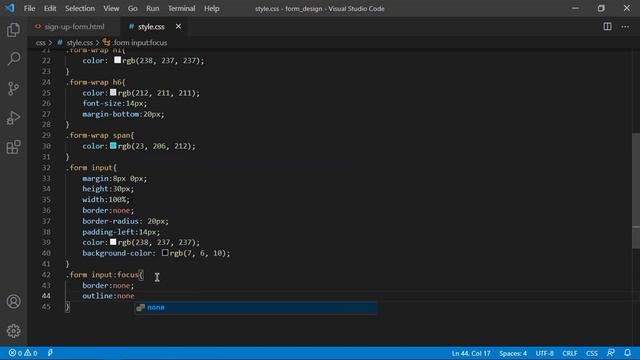Open the Help menu
The width and height of the screenshot is (640, 360).
(x=212, y=8)
